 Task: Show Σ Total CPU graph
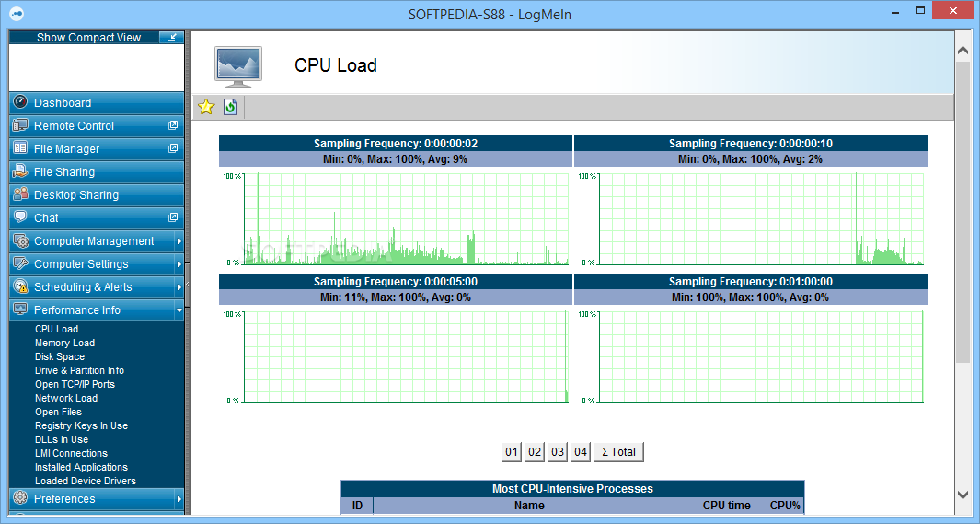618,451
